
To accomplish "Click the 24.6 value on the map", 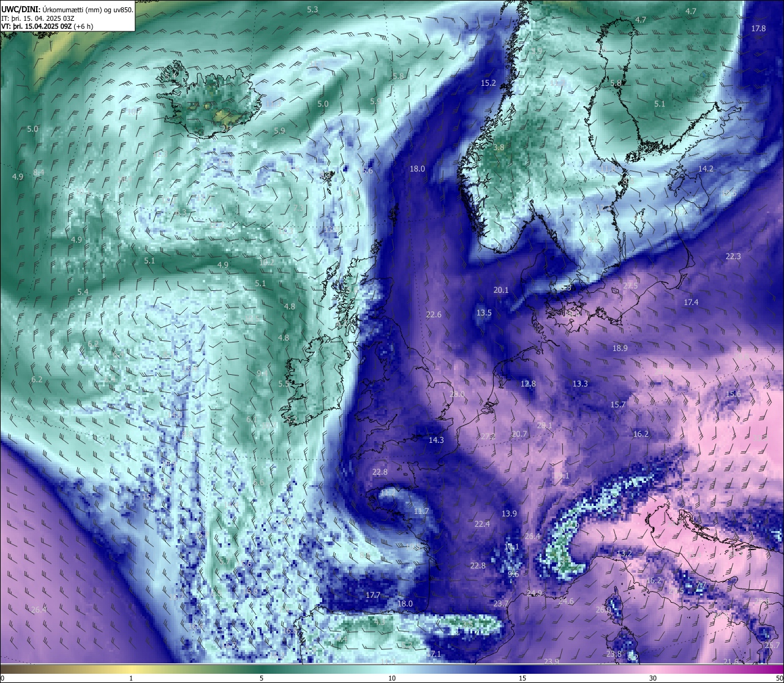I will point(566,602).
